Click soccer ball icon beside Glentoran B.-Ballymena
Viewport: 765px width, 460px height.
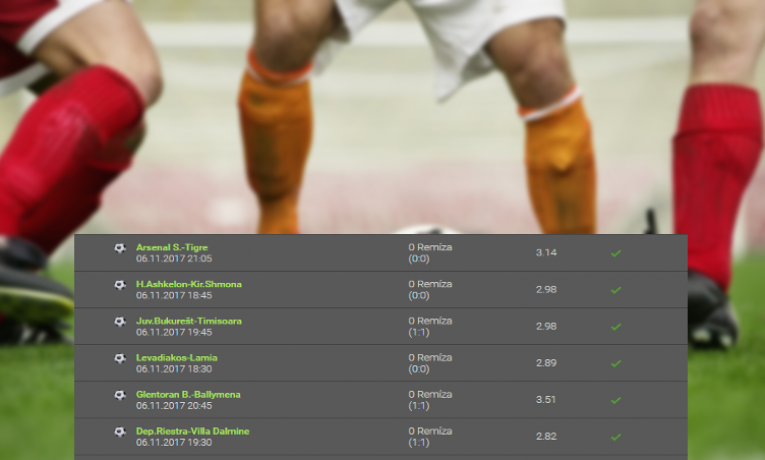point(120,395)
